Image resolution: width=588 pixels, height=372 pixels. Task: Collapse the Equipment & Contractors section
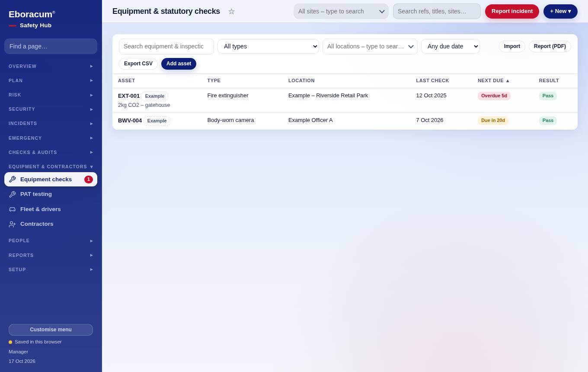point(51,167)
